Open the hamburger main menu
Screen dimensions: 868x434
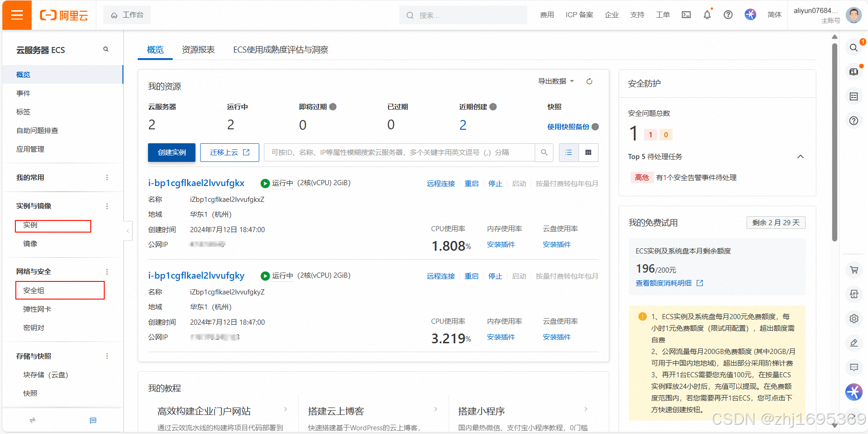click(x=17, y=15)
